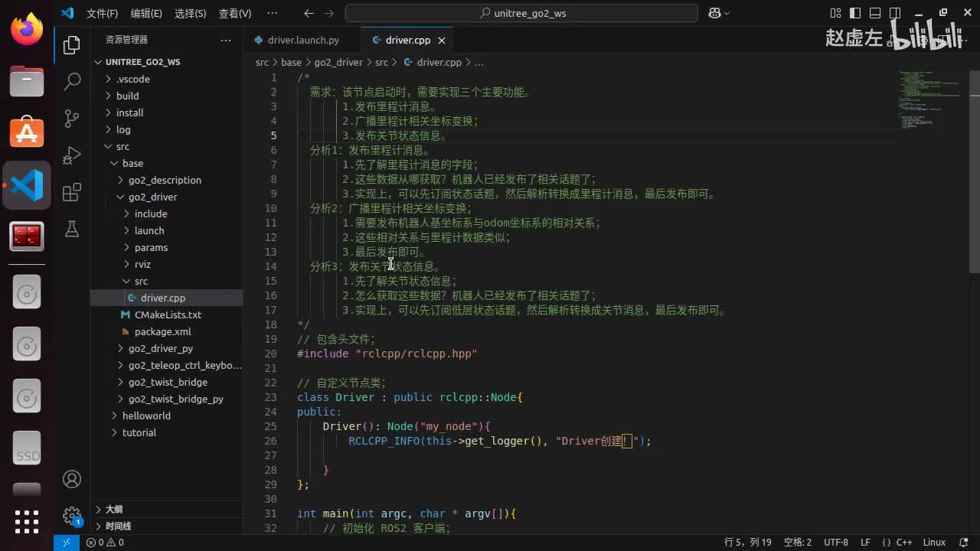980x551 pixels.
Task: Toggle the bottom panel visibility
Action: point(874,13)
